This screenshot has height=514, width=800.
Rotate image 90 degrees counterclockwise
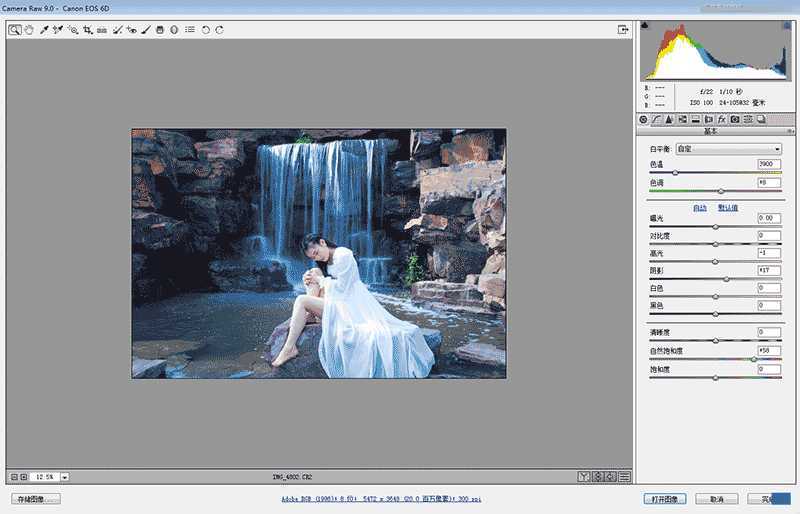206,30
